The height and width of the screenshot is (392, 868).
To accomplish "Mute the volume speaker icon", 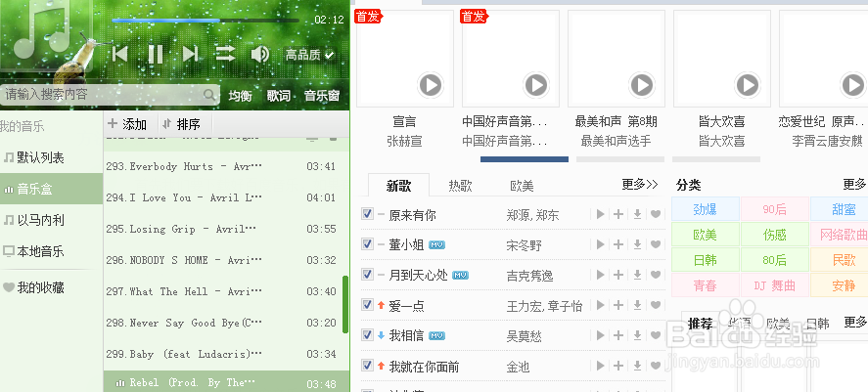I will pyautogui.click(x=259, y=54).
